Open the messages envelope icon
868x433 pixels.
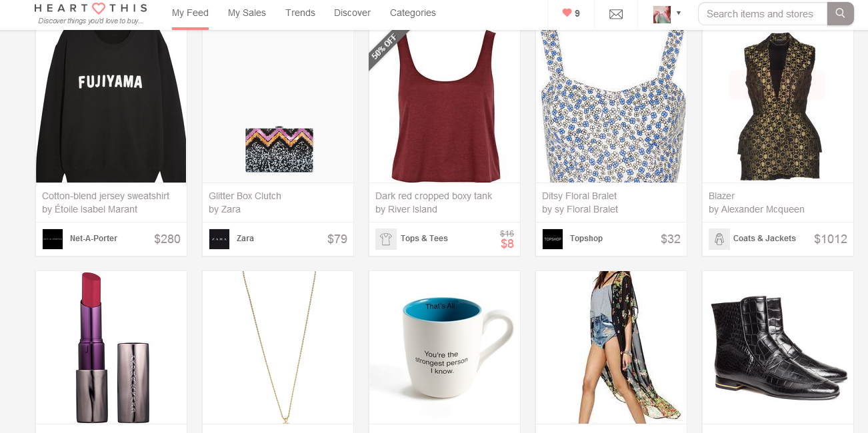pos(616,14)
